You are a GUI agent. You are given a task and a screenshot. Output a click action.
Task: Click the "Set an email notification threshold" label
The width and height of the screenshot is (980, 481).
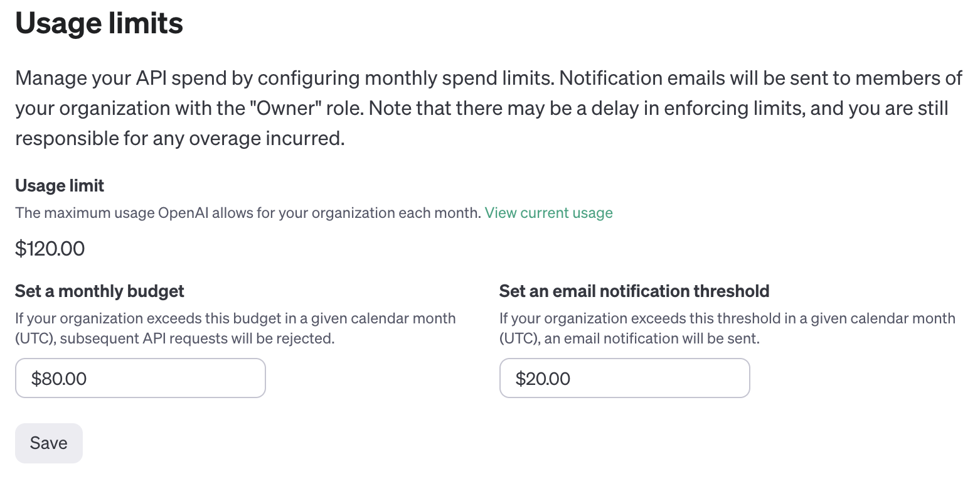[x=634, y=291]
